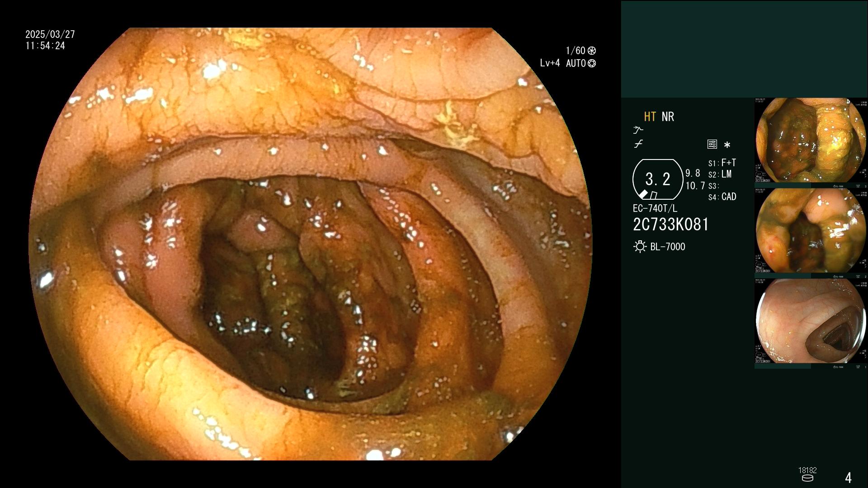Screen dimensions: 868x488
Task: Click the BL-7000 light source lamp icon
Action: click(x=640, y=247)
